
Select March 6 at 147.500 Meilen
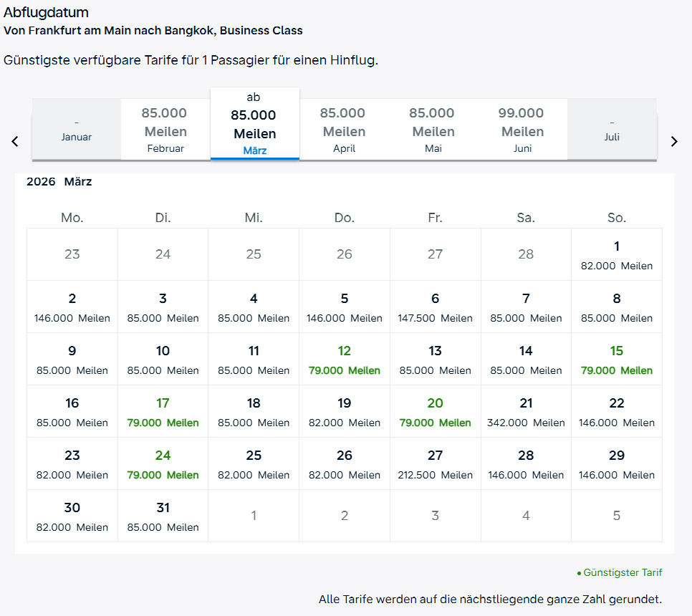(x=435, y=307)
